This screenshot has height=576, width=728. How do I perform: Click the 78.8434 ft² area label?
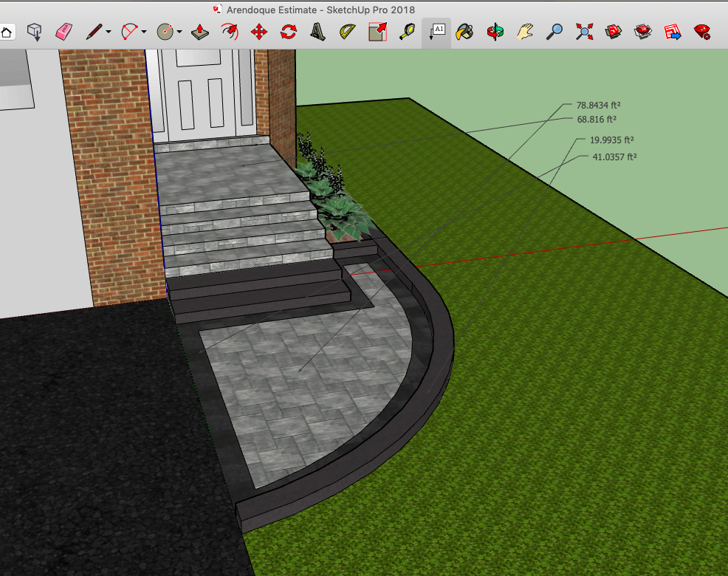point(599,106)
